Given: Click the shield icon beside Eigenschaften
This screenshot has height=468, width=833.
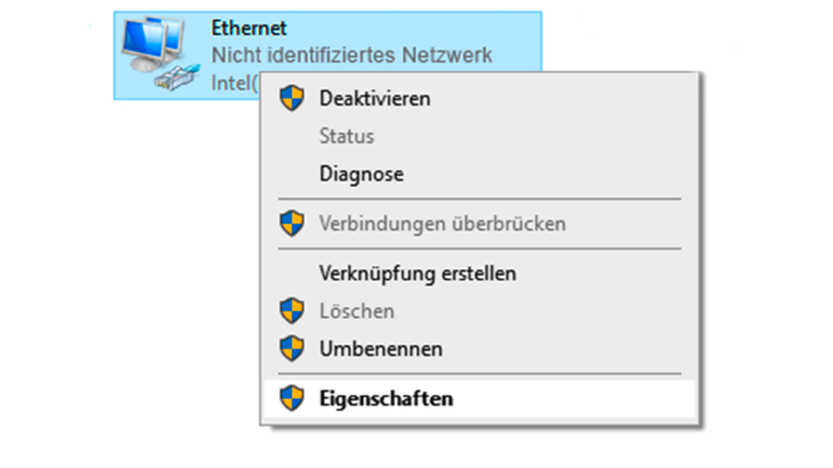Looking at the screenshot, I should pyautogui.click(x=292, y=398).
